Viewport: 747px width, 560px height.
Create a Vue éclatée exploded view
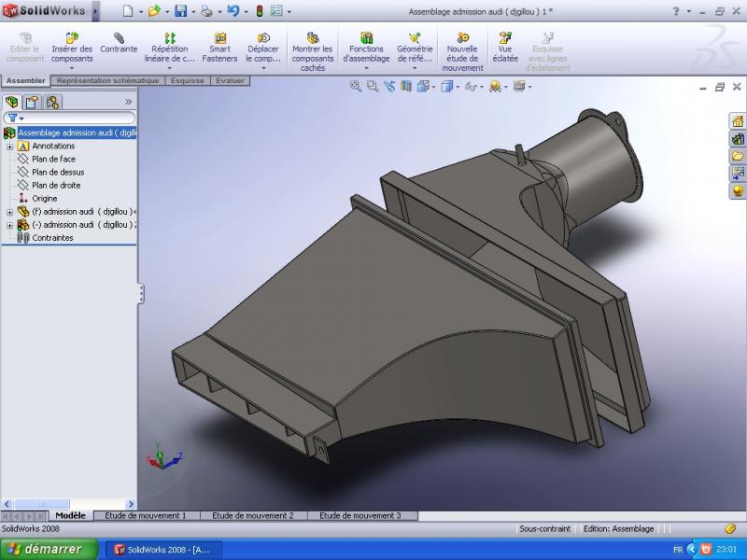tap(505, 48)
